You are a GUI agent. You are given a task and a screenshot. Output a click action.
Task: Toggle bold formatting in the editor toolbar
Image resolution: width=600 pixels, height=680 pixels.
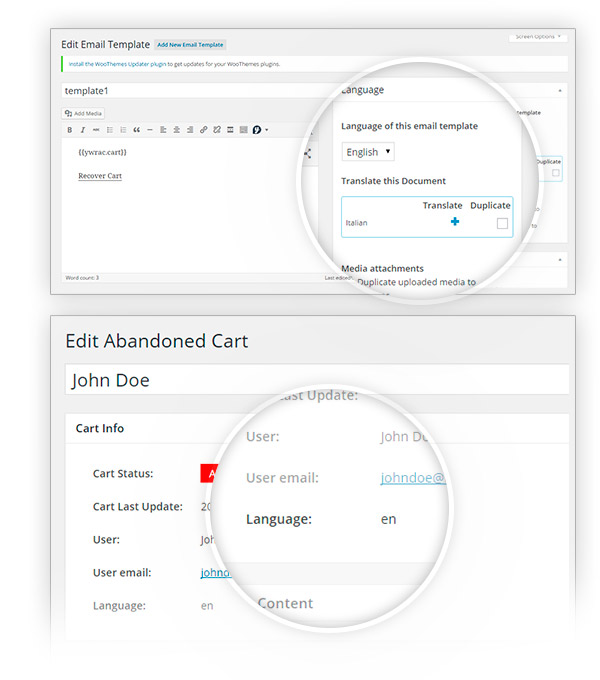[x=69, y=130]
